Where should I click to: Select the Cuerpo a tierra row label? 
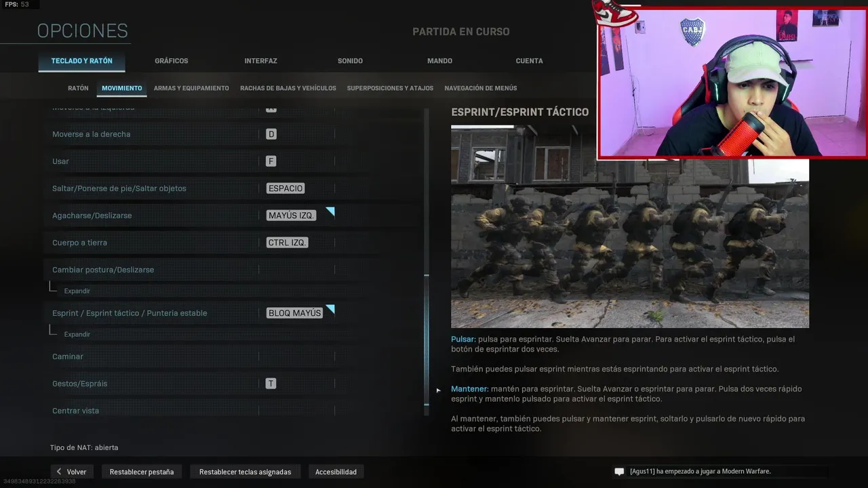pyautogui.click(x=79, y=243)
